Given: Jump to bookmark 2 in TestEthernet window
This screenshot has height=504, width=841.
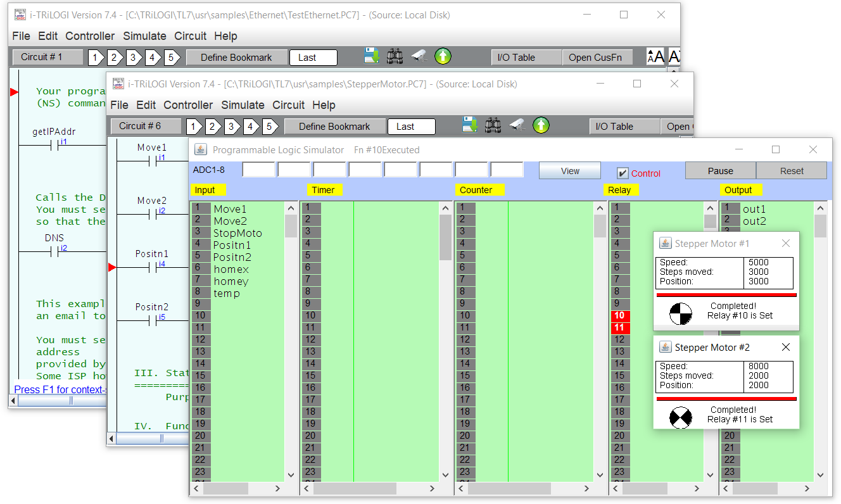Looking at the screenshot, I should point(114,58).
